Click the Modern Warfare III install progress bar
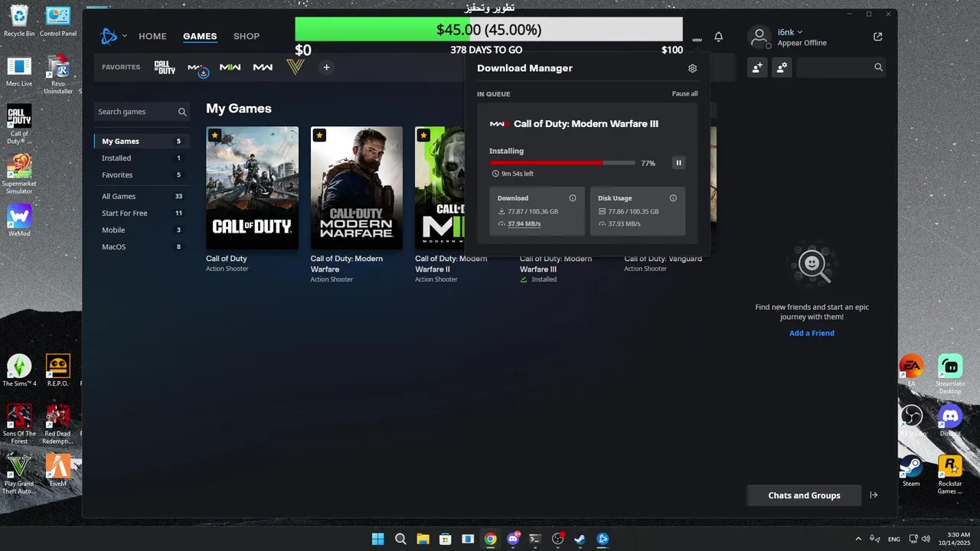The height and width of the screenshot is (551, 980). [x=562, y=163]
